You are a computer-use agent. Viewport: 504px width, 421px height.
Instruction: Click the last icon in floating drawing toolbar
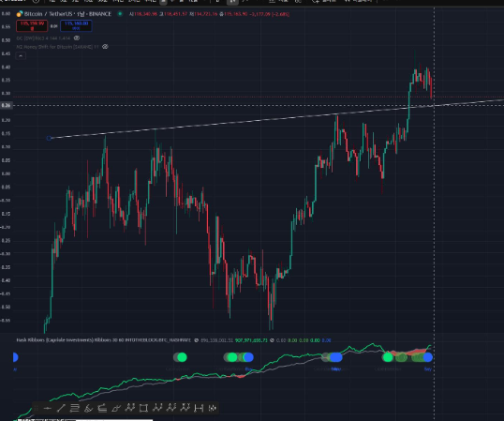[212, 408]
